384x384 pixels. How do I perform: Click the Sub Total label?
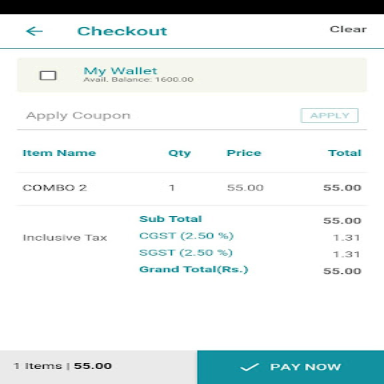point(171,219)
